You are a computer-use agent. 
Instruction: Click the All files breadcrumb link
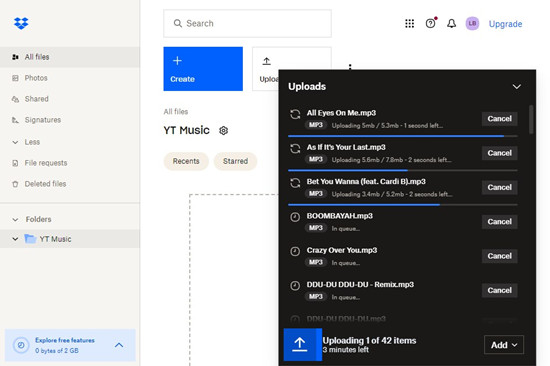(176, 112)
